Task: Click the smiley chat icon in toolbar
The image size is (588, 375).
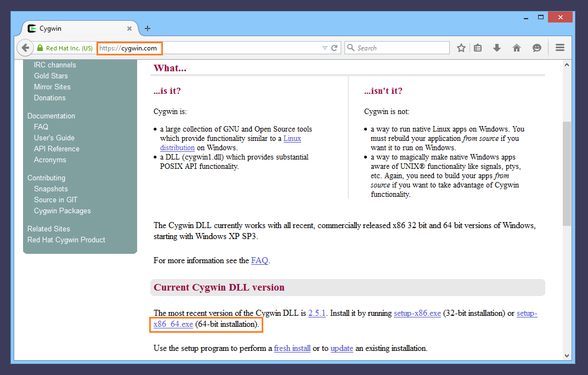Action: [x=536, y=48]
